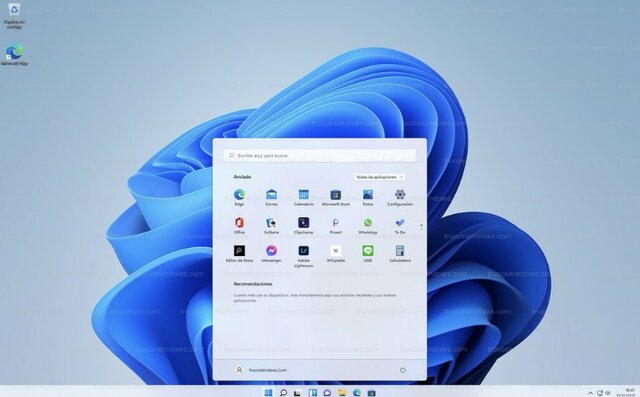Open the Wikipedia app
640x397 pixels.
[x=336, y=254]
